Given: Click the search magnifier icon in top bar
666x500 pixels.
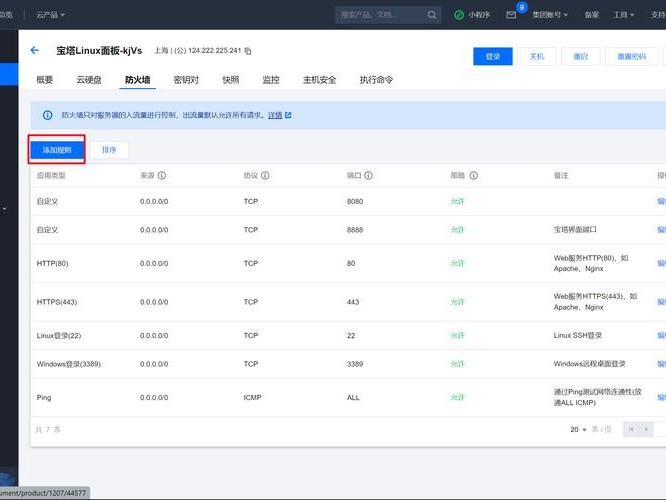Looking at the screenshot, I should pos(432,15).
